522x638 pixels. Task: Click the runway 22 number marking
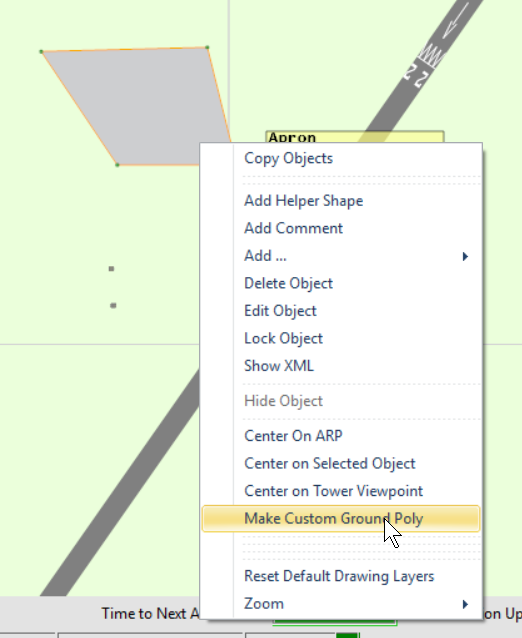(x=416, y=75)
